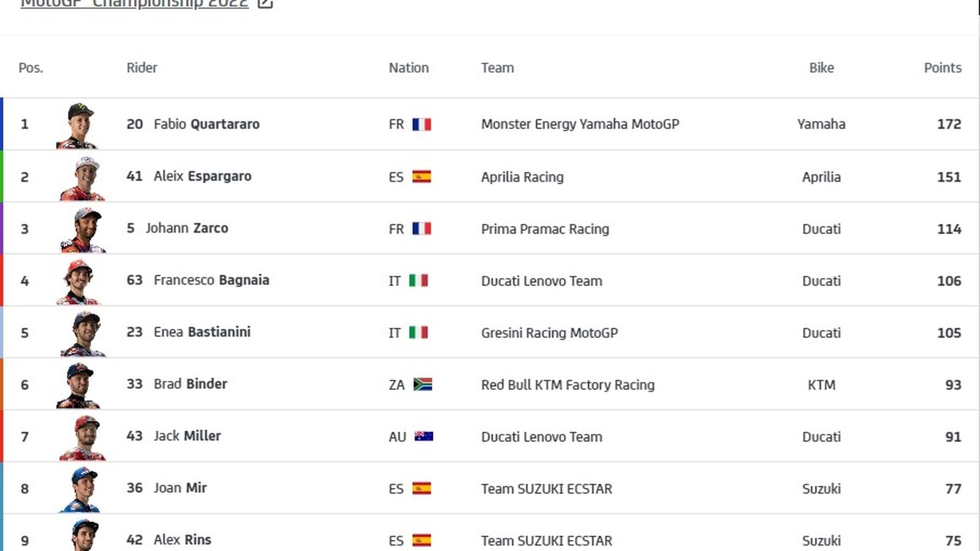Select the Aprilia Racing team name
This screenshot has width=980, height=551.
[x=521, y=177]
